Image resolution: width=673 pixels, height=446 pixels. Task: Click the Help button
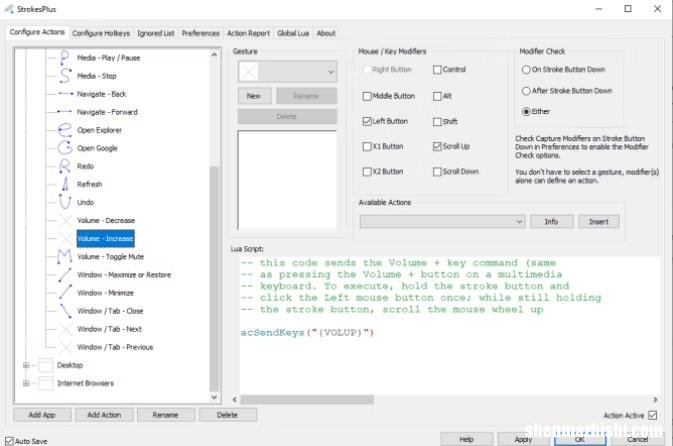[x=467, y=439]
